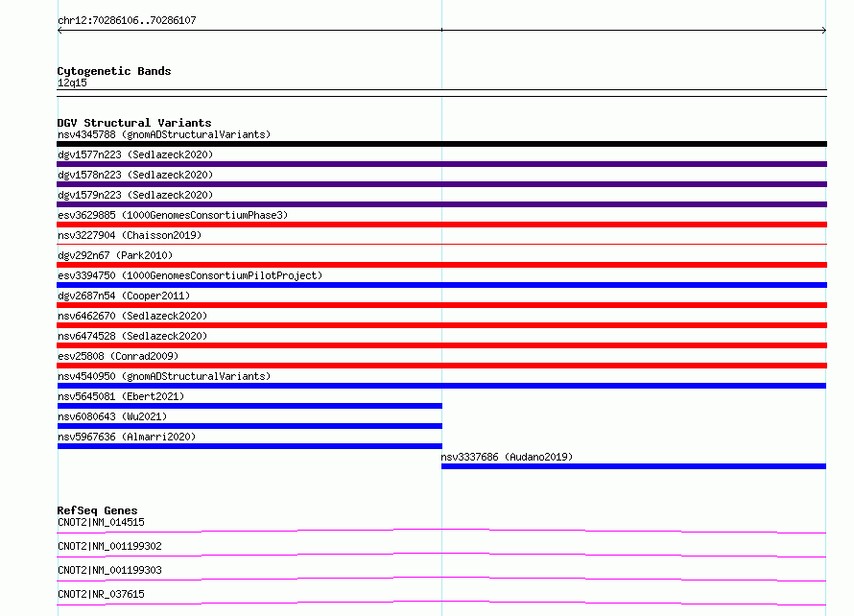This screenshot has height=616, width=854.
Task: Open variant dgv1579n223 (Sedlazeck2020)
Action: point(135,195)
